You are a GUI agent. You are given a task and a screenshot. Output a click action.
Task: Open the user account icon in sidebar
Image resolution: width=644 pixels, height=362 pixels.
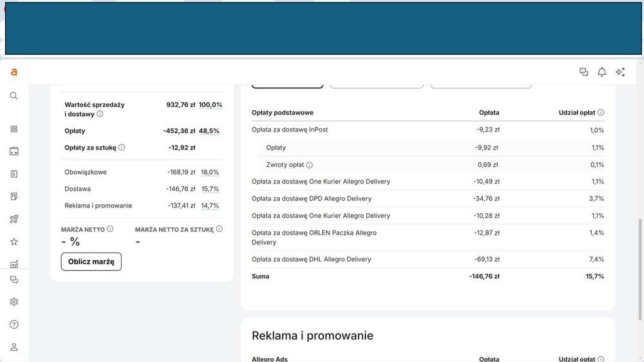[14, 347]
